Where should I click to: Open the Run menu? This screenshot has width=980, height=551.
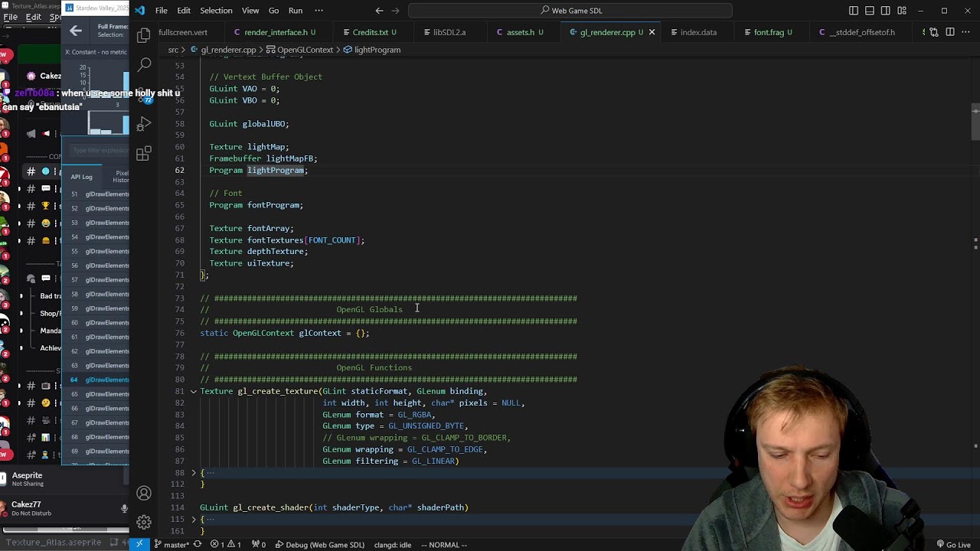(x=296, y=11)
